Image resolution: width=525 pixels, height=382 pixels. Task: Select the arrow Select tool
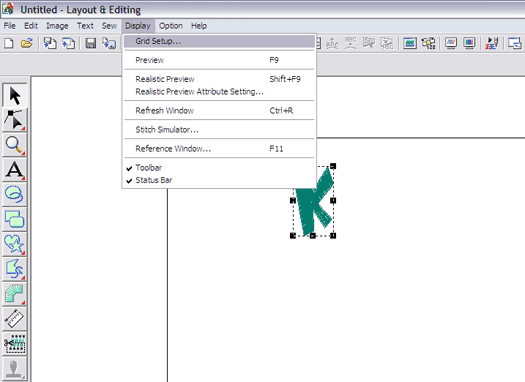coord(14,95)
